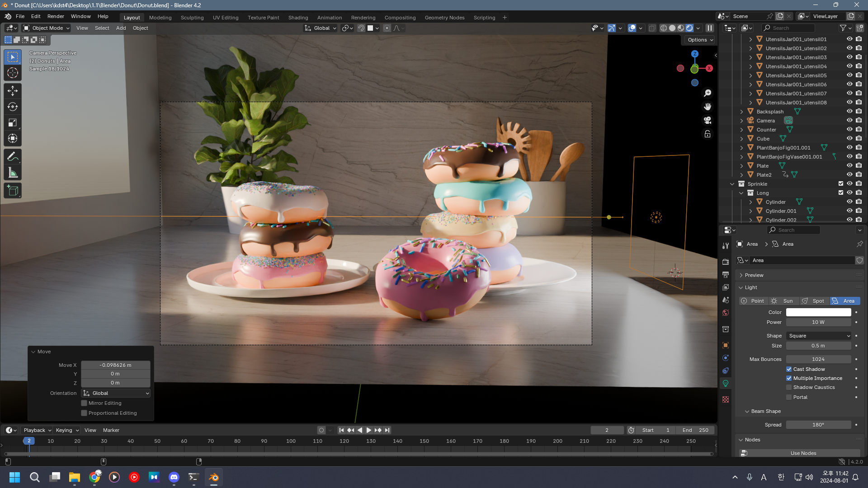The height and width of the screenshot is (488, 868).
Task: Activate the Measure tool
Action: pyautogui.click(x=13, y=173)
